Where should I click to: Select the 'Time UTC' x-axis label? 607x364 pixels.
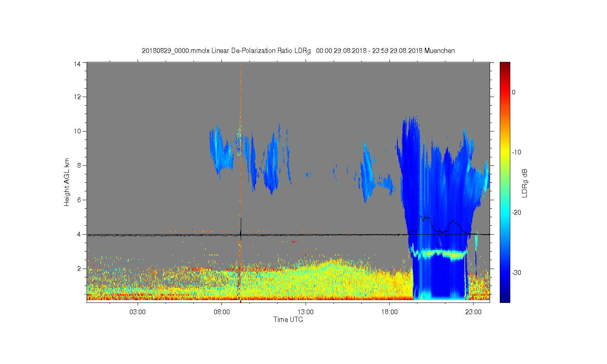288,320
